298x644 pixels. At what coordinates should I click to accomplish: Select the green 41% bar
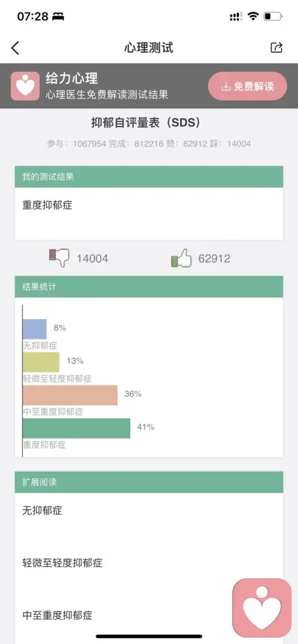(76, 428)
